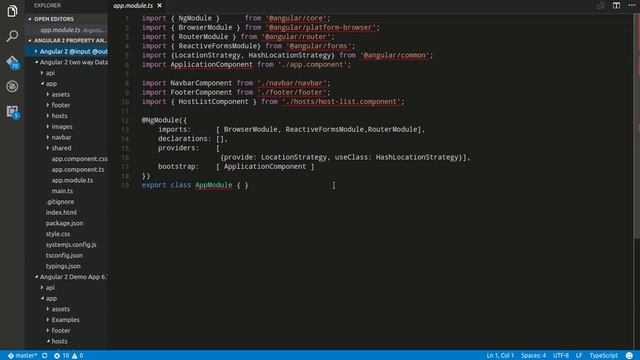This screenshot has width=640, height=360.
Task: Click HashLocationStrategy in the providers line
Action: (x=418, y=157)
